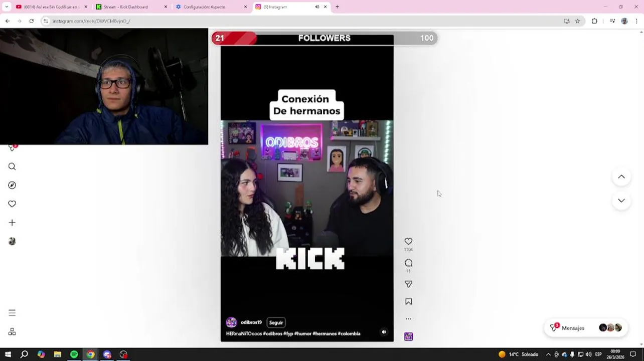Open Instagram search from the sidebar
The width and height of the screenshot is (644, 361).
(x=12, y=166)
